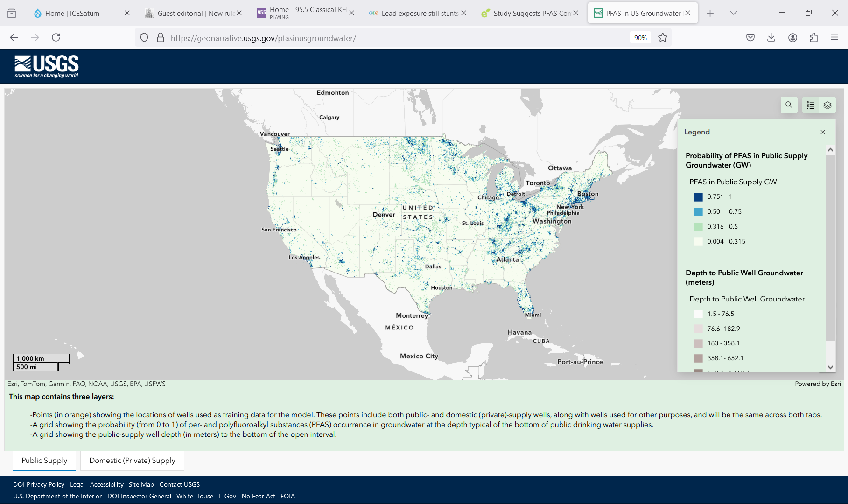Close the Legend panel

pyautogui.click(x=823, y=132)
